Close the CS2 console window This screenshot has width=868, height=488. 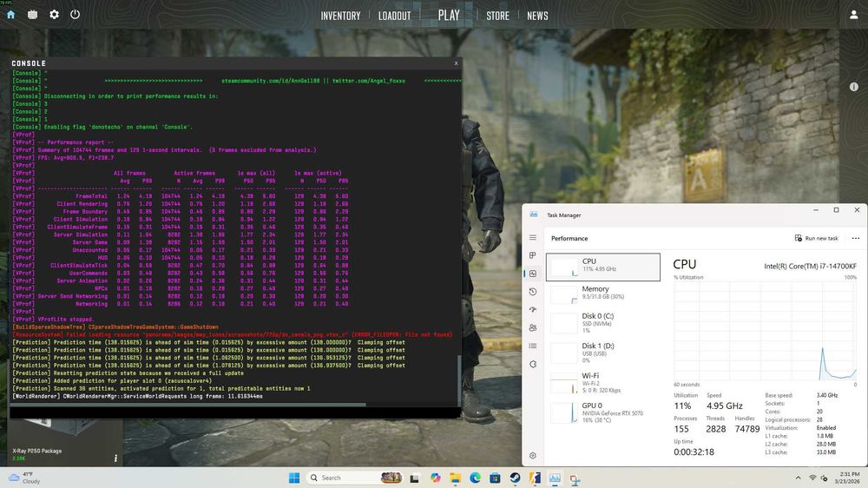[x=457, y=63]
